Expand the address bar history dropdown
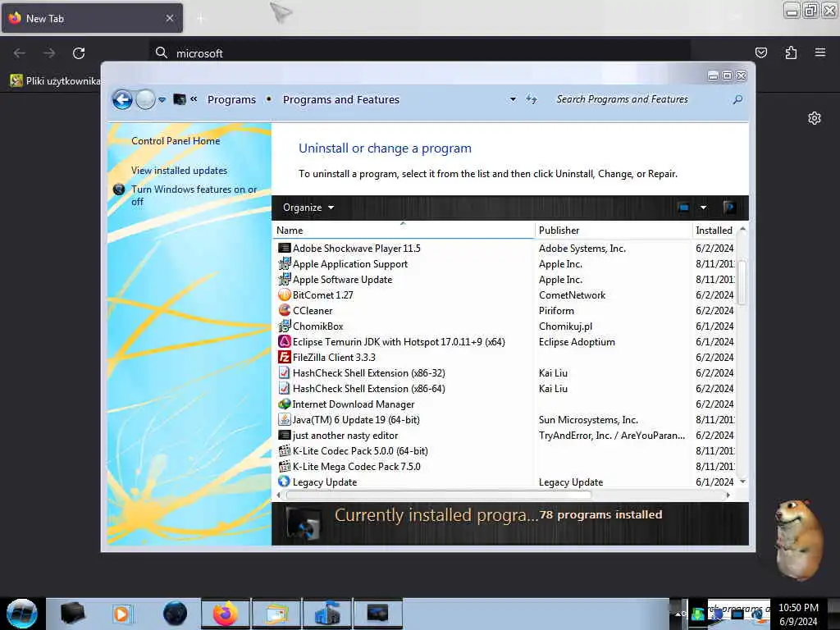 point(513,99)
